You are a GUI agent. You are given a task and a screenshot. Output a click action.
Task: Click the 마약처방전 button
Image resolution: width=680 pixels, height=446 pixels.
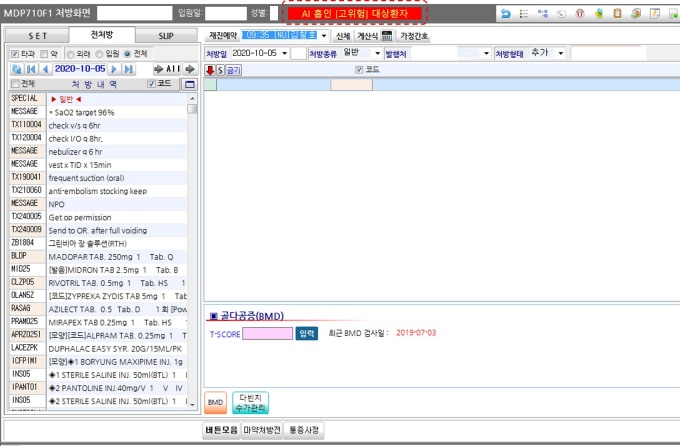262,430
